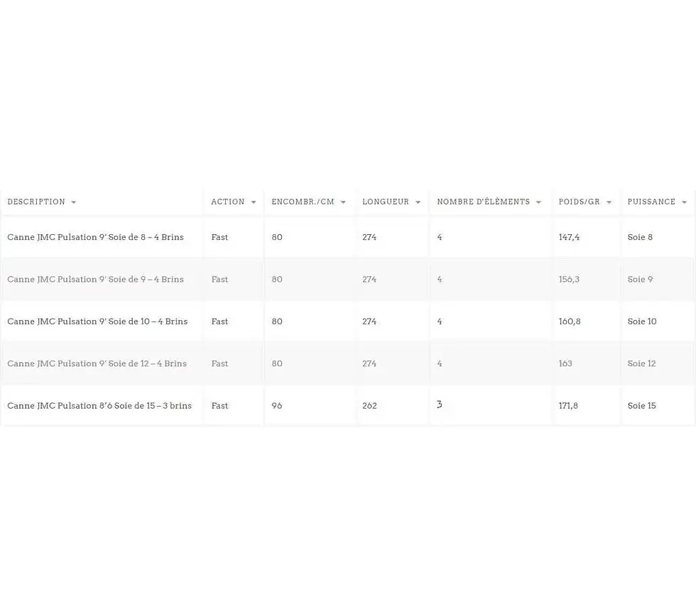The image size is (696, 616).
Task: Click the 96 encombrement cell
Action: click(277, 406)
